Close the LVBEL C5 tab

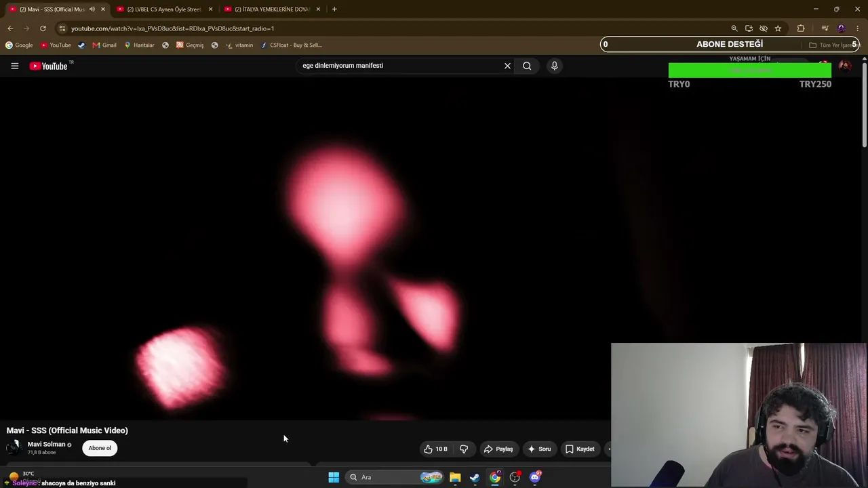click(210, 9)
